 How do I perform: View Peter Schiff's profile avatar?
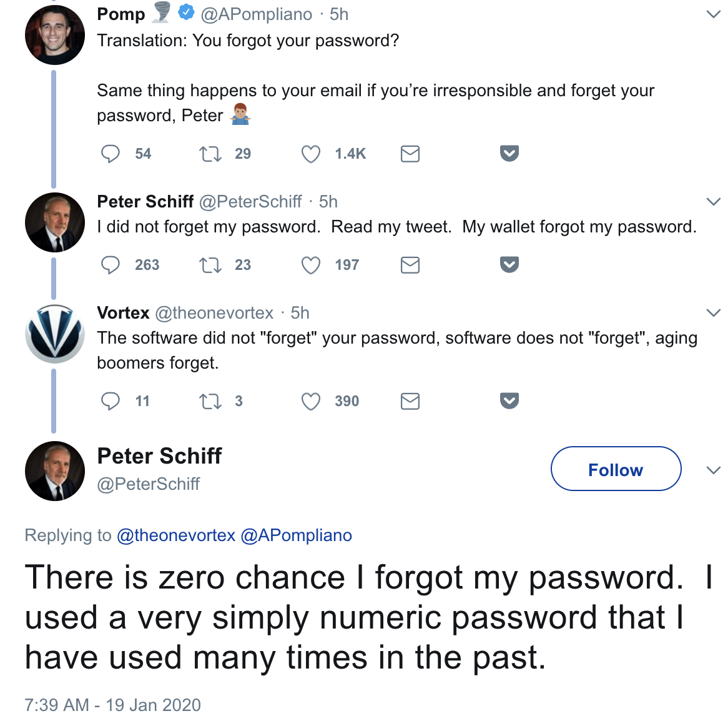point(54,470)
